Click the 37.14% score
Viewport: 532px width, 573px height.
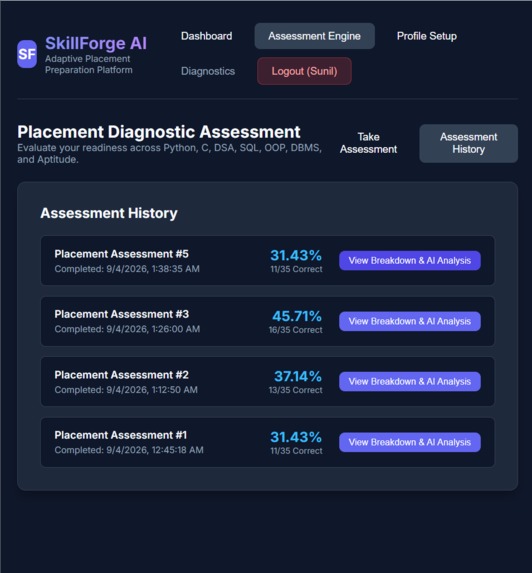[x=298, y=376]
